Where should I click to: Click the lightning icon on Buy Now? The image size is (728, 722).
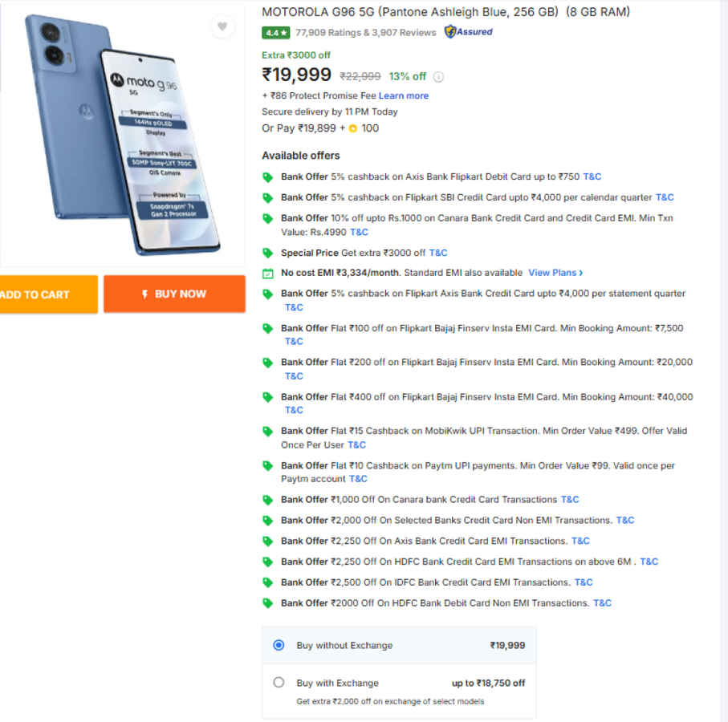click(x=146, y=294)
